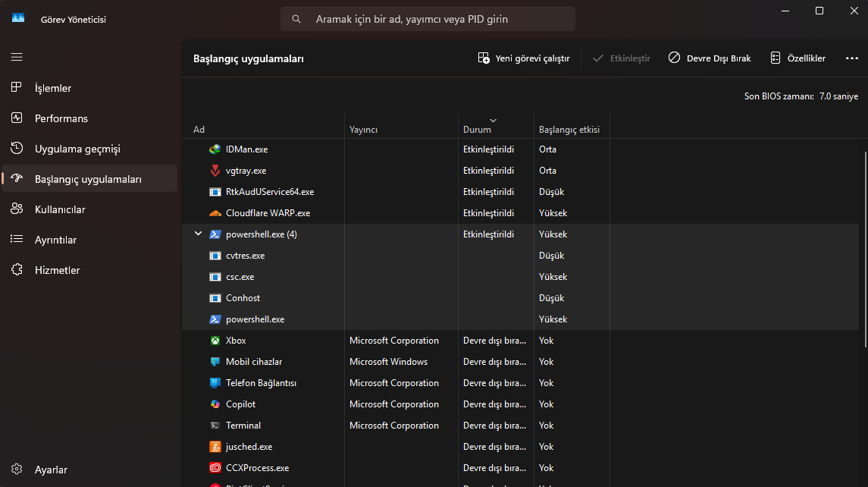This screenshot has width=868, height=487.
Task: Click the Xbox app icon
Action: point(215,340)
